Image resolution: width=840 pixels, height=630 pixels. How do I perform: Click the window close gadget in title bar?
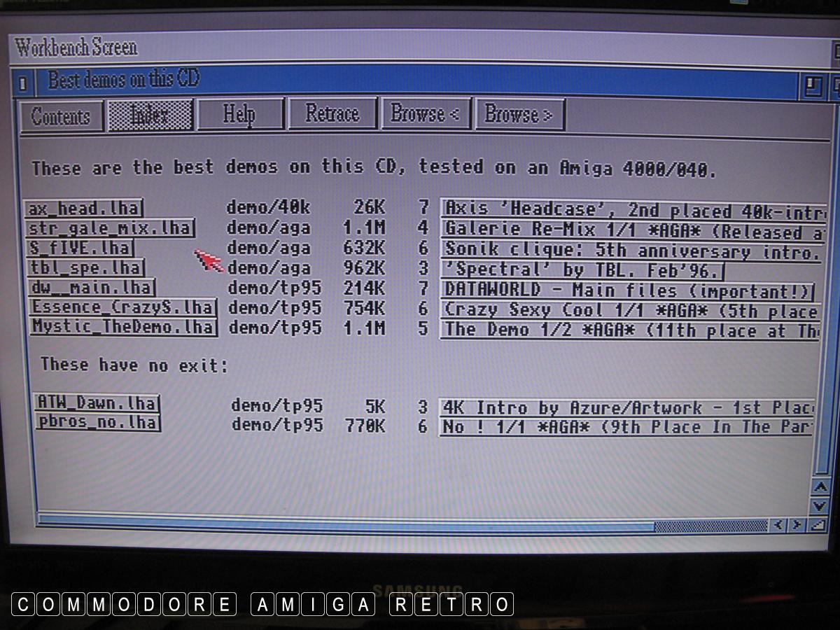[x=22, y=85]
